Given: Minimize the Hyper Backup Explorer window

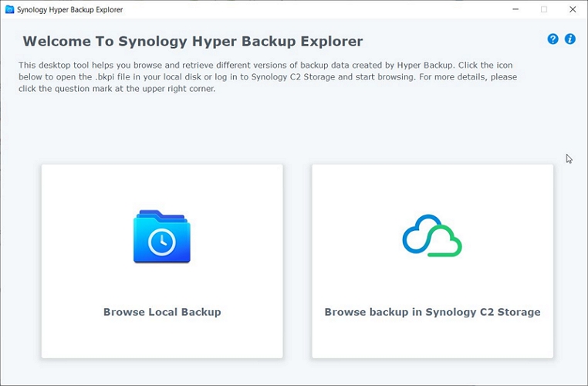Looking at the screenshot, I should pos(515,9).
